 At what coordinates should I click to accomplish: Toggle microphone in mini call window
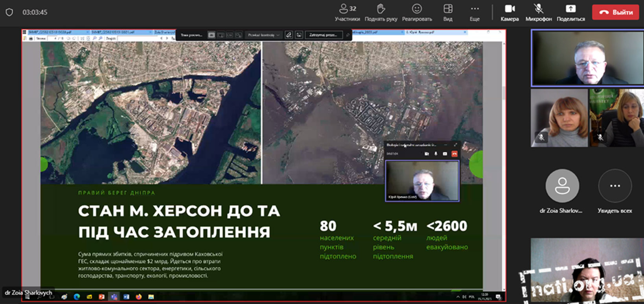436,154
